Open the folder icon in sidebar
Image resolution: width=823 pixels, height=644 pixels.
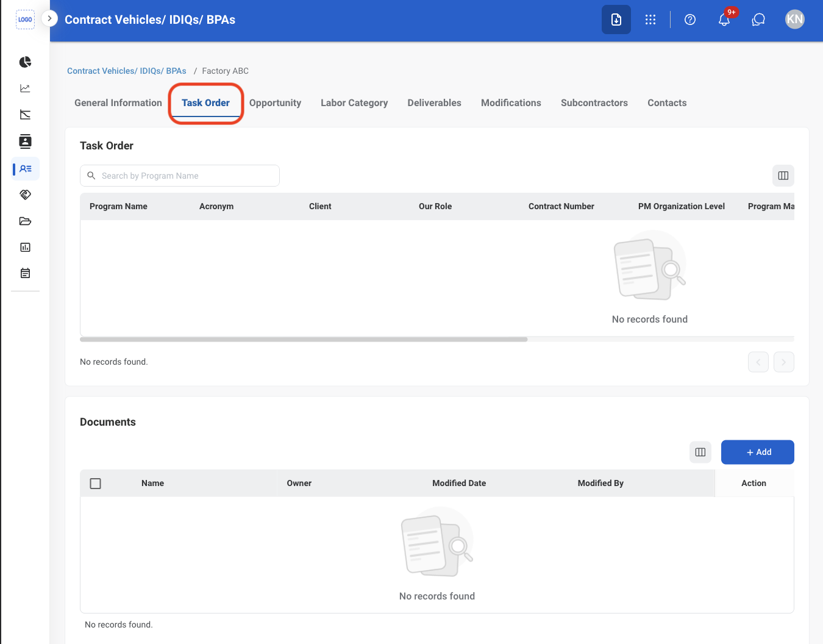[x=25, y=221]
